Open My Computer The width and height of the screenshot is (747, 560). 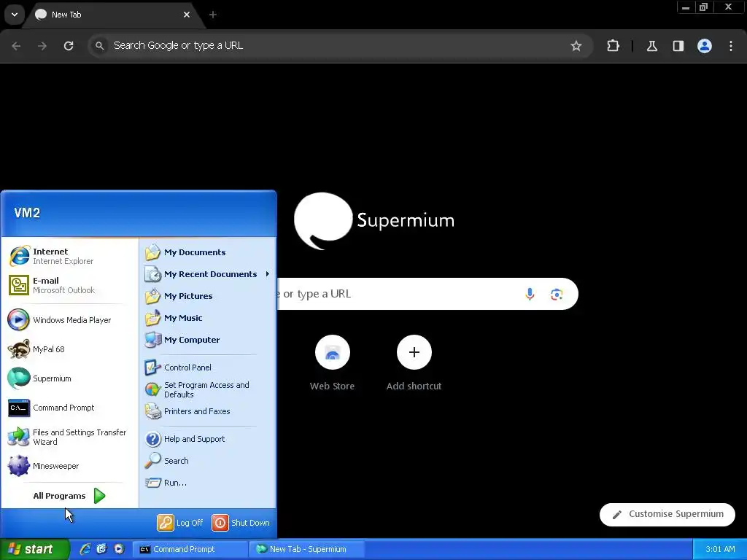tap(208, 340)
